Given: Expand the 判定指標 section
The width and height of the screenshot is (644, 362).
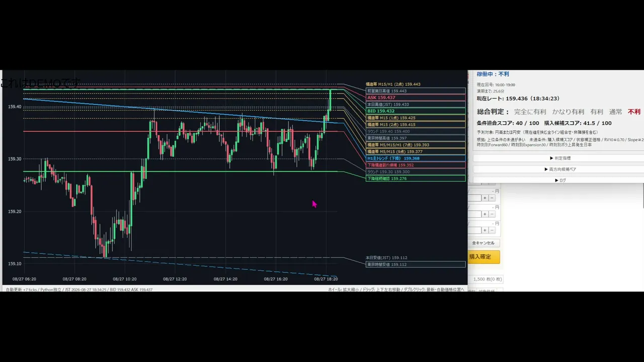Looking at the screenshot, I should click(x=558, y=158).
